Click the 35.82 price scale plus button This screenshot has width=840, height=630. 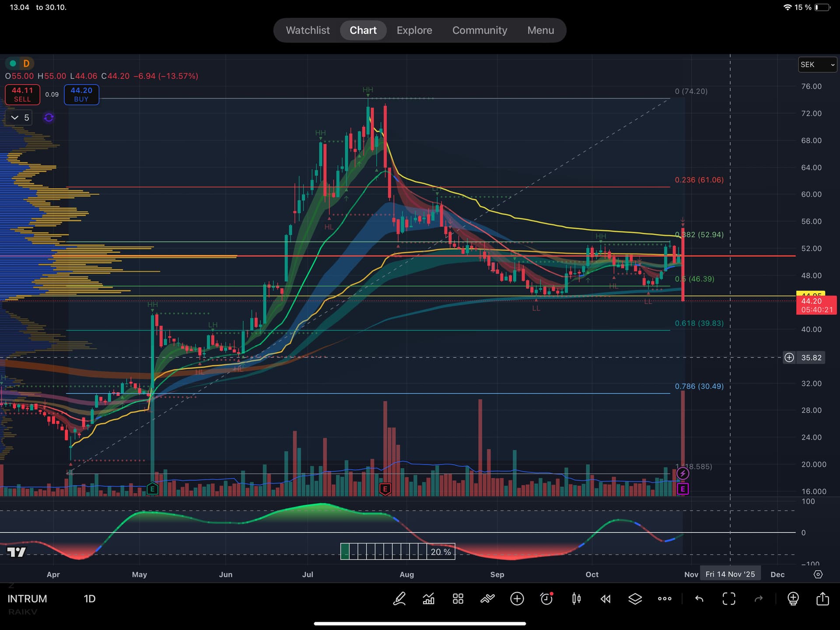pos(789,358)
